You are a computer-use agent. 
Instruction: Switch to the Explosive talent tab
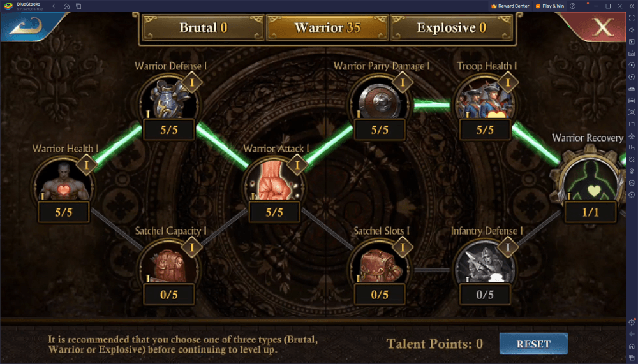point(451,27)
